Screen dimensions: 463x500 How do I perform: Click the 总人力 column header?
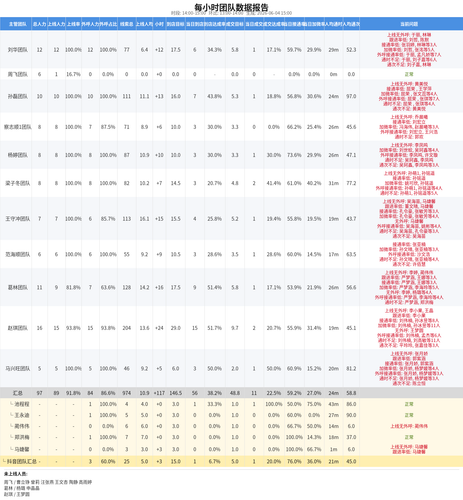tap(39, 24)
